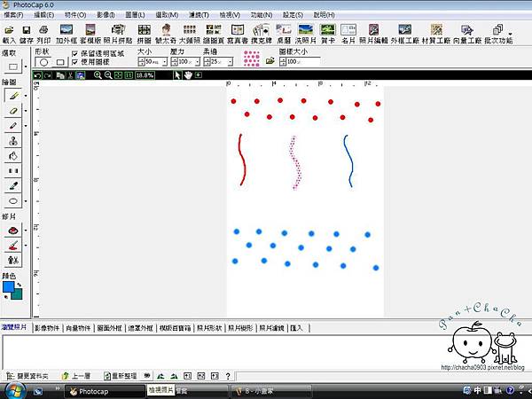Swap foreground and background colors

(x=20, y=285)
